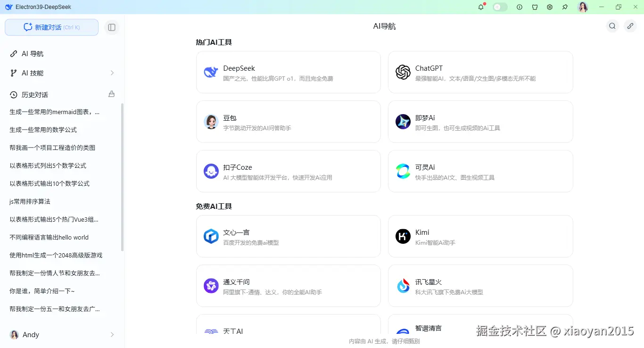Viewport: 644px width, 348px height.
Task: Click the notification bell with red badge
Action: tap(480, 7)
